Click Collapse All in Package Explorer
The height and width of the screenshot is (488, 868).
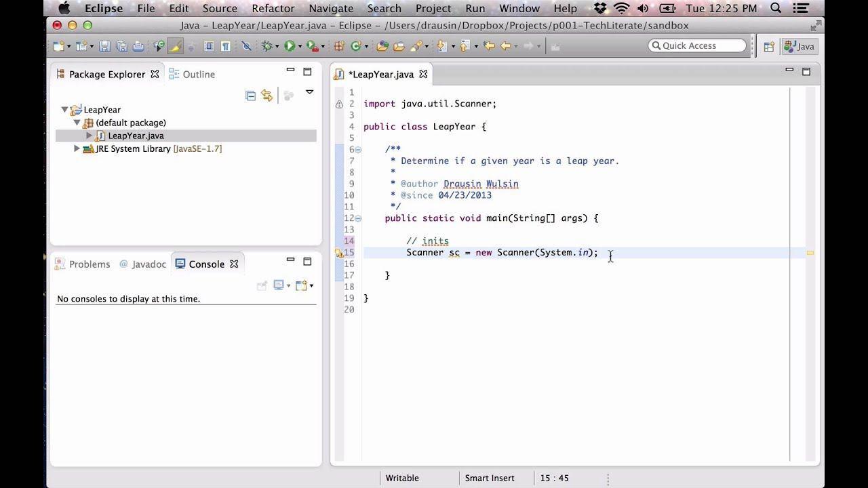[250, 96]
